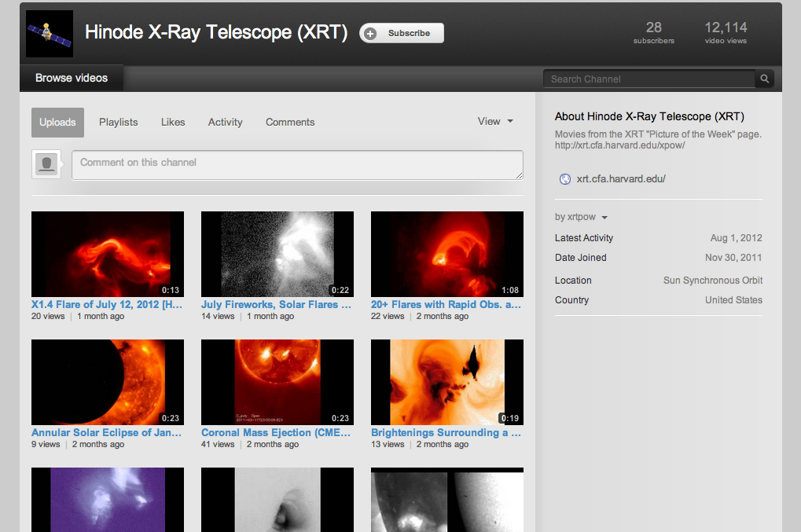The width and height of the screenshot is (801, 532).
Task: Switch to the Playlists tab
Action: (x=118, y=123)
